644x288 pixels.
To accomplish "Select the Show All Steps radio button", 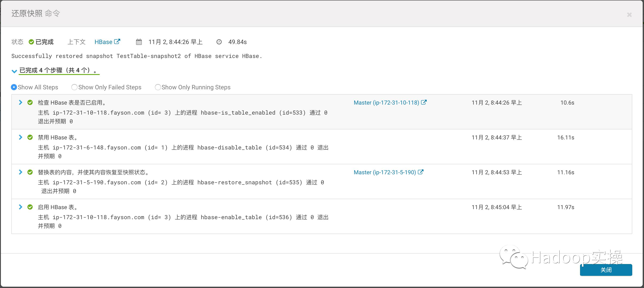I will [x=14, y=87].
